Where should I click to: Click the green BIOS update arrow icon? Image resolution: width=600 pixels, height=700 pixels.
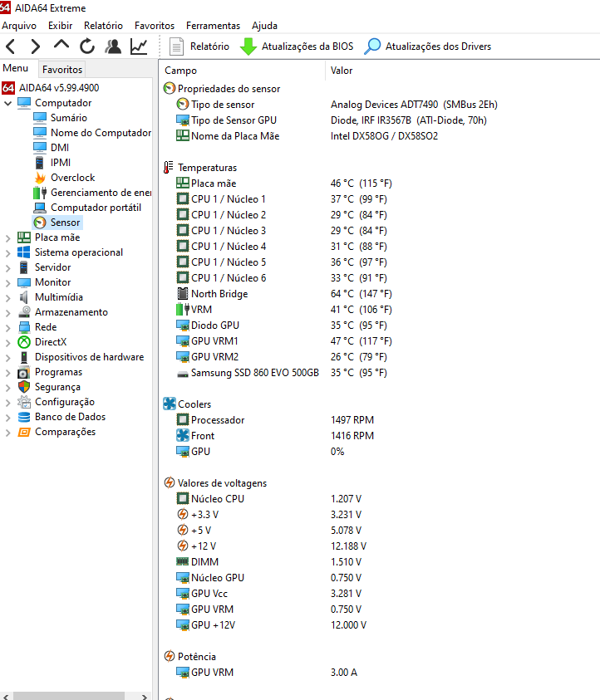(248, 47)
